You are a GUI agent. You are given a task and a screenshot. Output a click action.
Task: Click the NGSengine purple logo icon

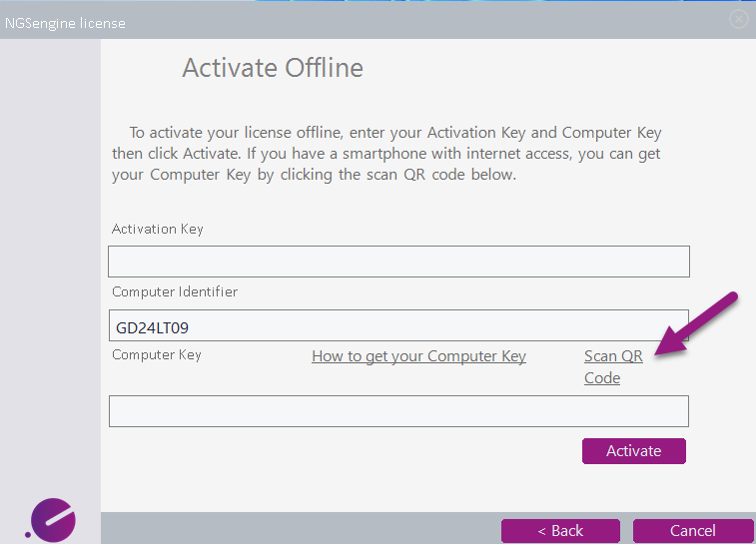[x=51, y=520]
